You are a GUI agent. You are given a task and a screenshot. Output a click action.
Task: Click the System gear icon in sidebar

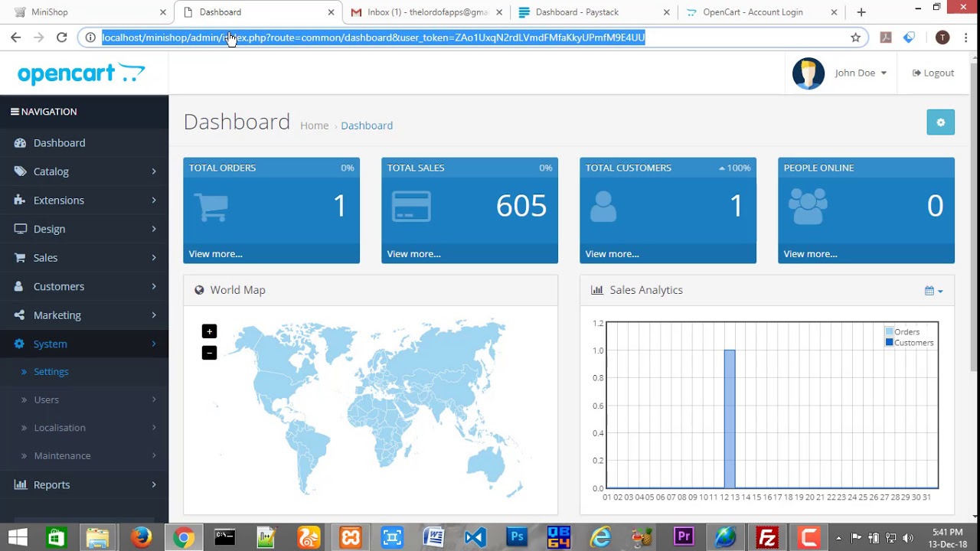pos(20,344)
